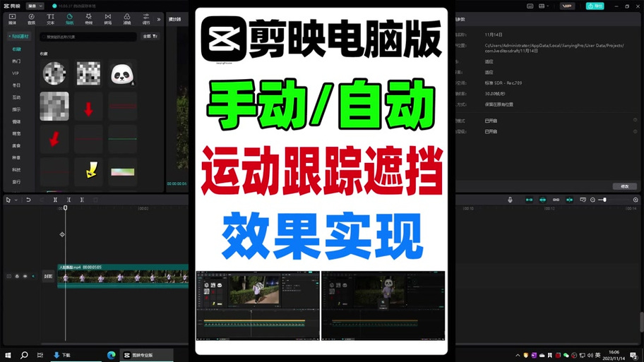Open the 音频 audio tab
The image size is (644, 362).
tap(31, 19)
